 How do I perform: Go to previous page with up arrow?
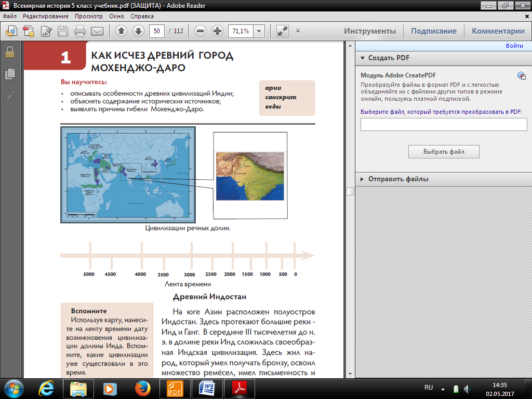click(121, 31)
